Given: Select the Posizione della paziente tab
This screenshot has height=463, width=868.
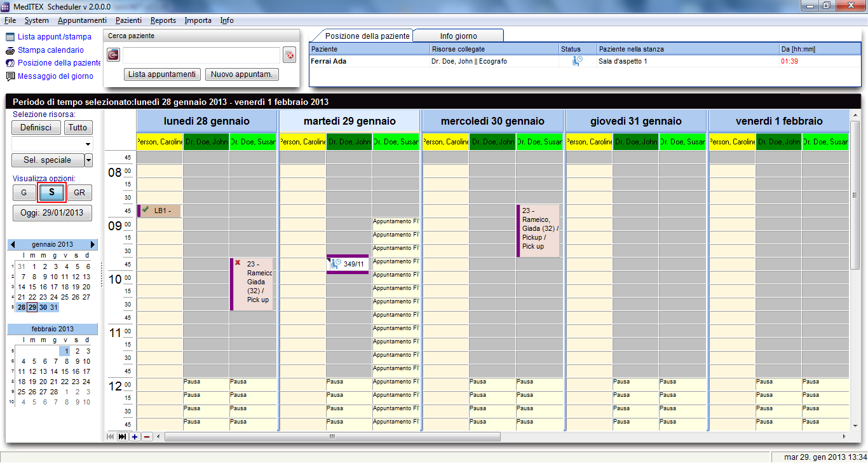Looking at the screenshot, I should tap(367, 36).
